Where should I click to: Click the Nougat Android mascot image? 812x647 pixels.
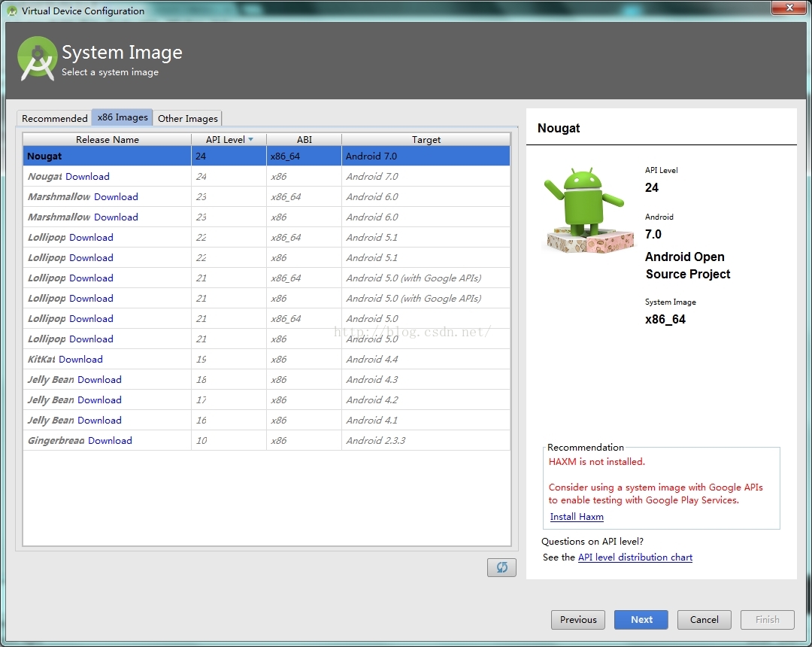(584, 211)
